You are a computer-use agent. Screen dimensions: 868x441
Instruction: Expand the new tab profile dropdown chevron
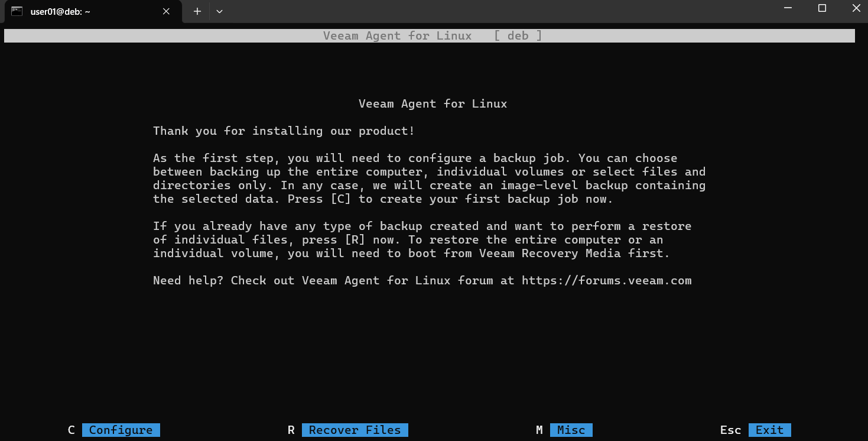click(x=219, y=11)
